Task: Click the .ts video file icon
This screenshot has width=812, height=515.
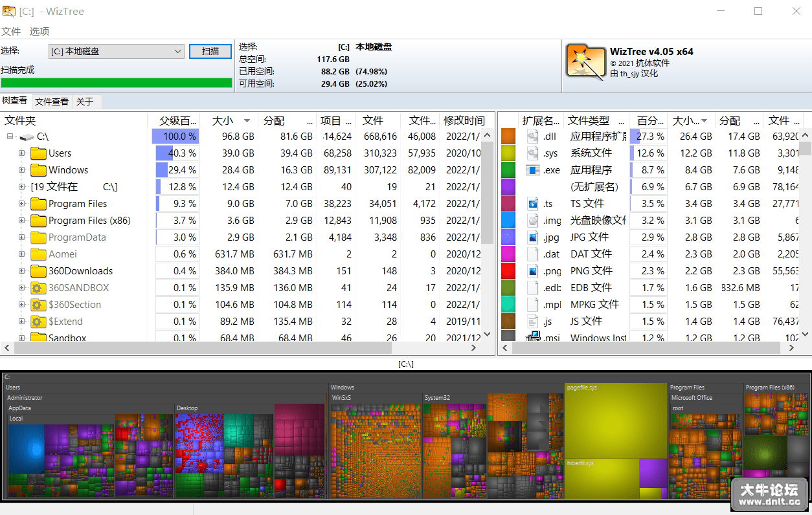Action: coord(533,204)
